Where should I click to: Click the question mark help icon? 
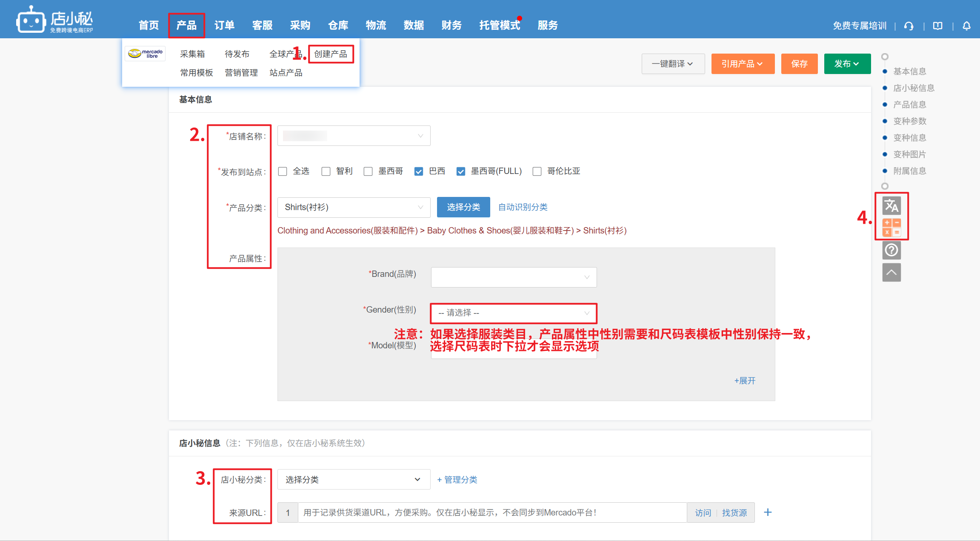coord(891,250)
